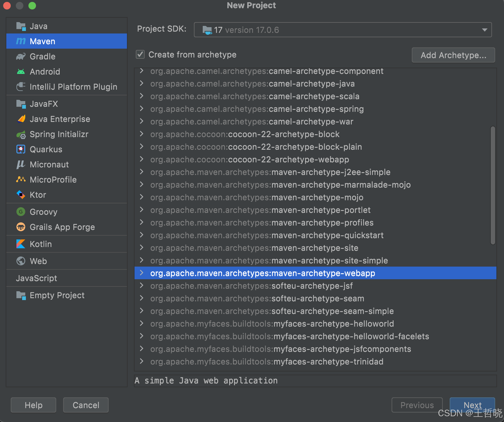Screen dimensions: 504x422
Task: Click 'A simple Java web application' description
Action: [206, 381]
